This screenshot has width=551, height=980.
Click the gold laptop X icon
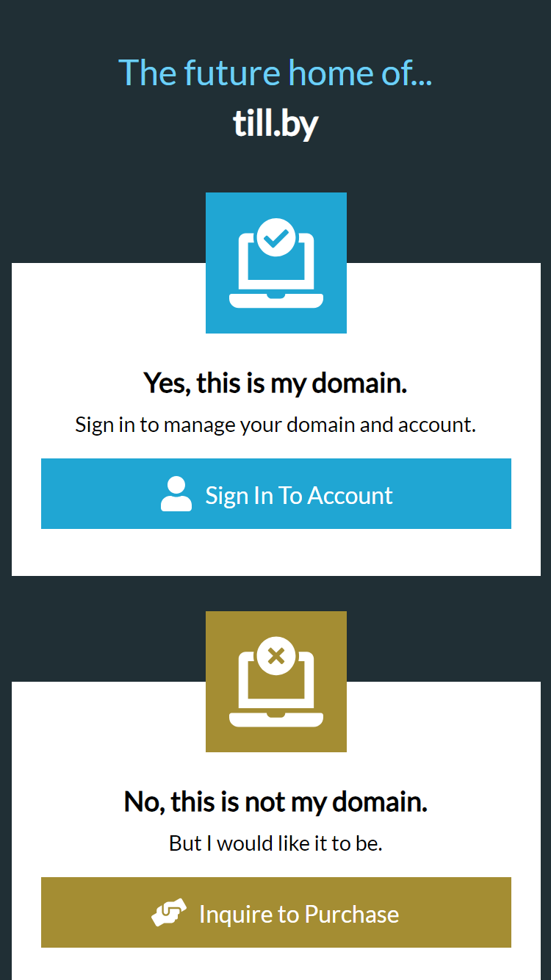(x=275, y=682)
